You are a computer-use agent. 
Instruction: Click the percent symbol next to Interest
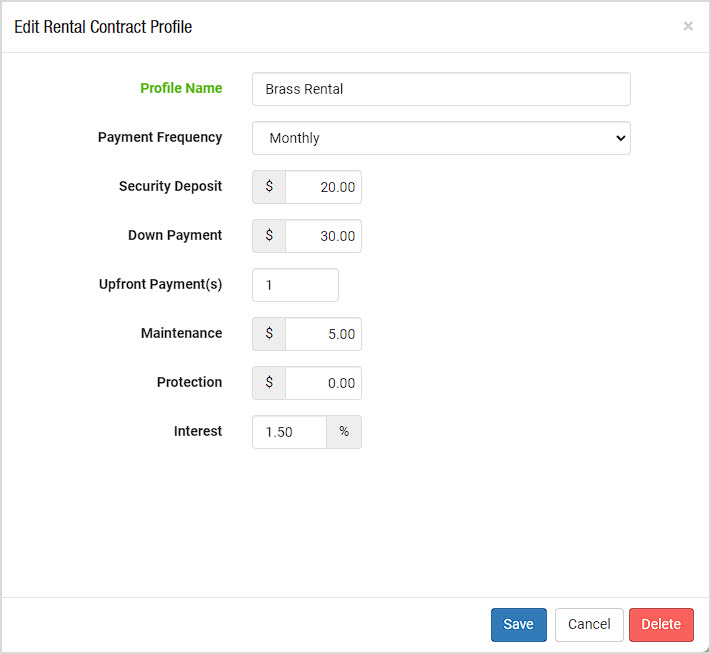pyautogui.click(x=344, y=432)
